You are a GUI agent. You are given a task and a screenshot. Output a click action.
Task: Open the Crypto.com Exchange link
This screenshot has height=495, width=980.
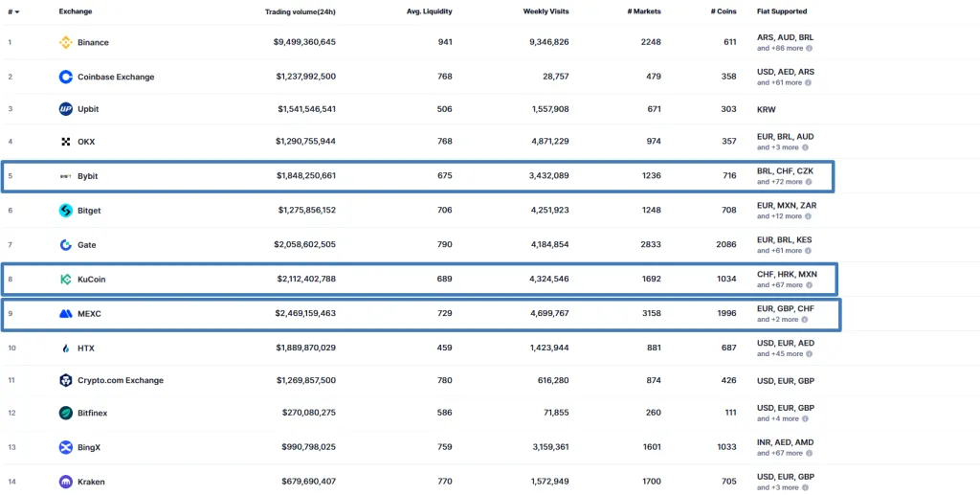(121, 380)
